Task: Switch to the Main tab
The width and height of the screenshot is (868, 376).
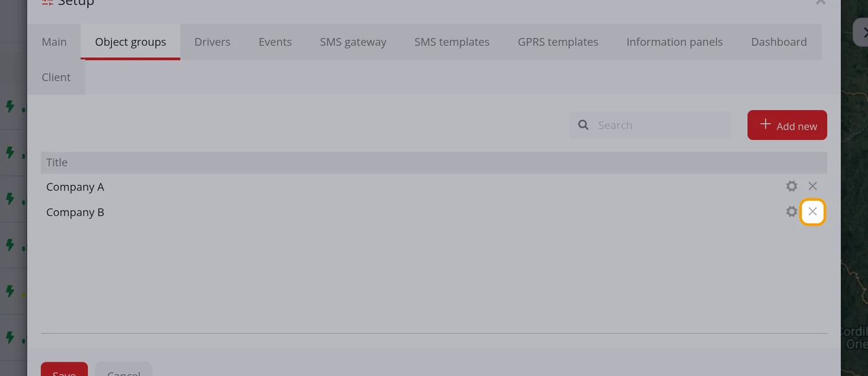Action: 54,42
